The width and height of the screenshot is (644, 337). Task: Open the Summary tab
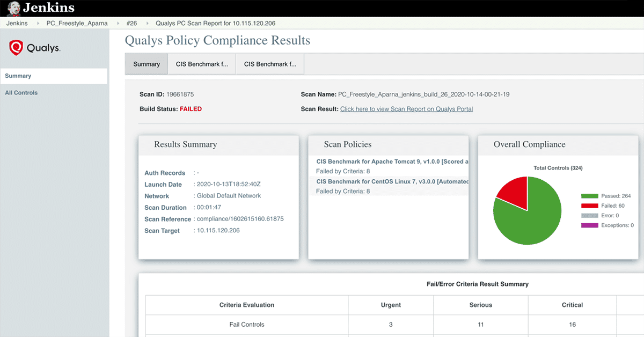(146, 63)
